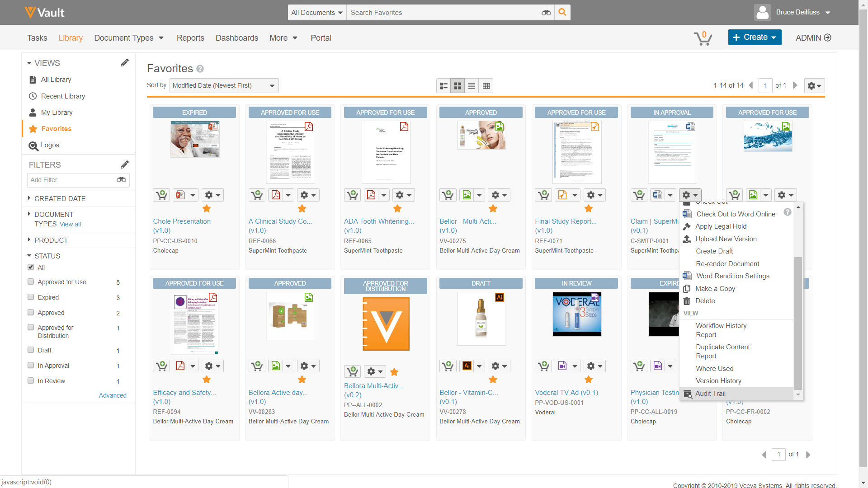Viewport: 868px width, 488px height.
Task: Click the edit pencil icon beside VIEWS
Action: point(124,63)
